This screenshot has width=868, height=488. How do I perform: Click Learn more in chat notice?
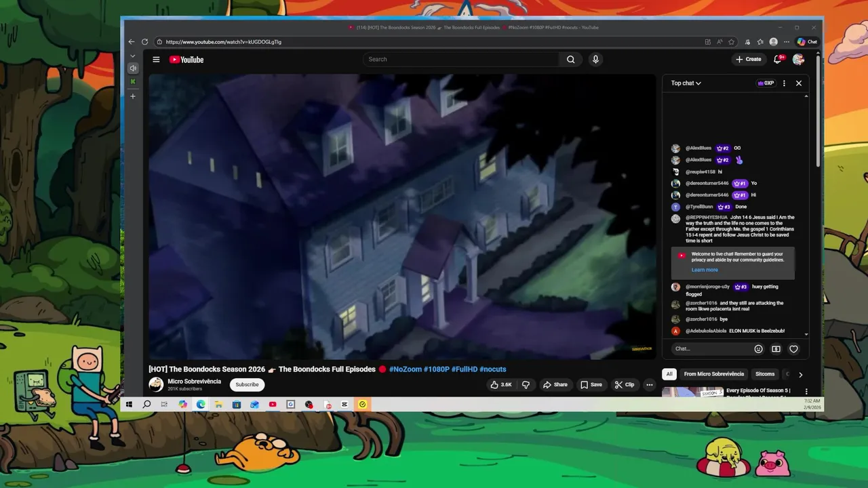[705, 270]
